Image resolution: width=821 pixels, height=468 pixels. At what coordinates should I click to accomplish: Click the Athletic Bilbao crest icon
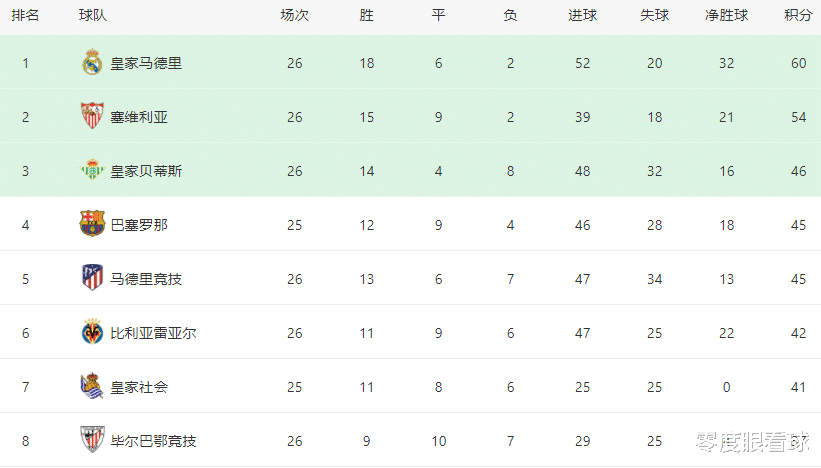click(92, 440)
